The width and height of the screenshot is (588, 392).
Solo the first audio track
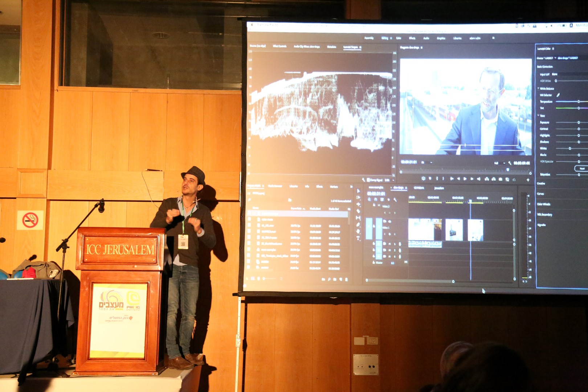[395, 244]
